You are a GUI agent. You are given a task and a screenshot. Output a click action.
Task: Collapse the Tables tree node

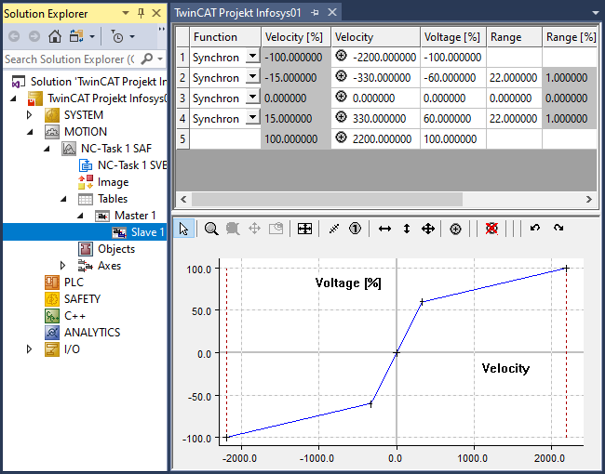point(64,199)
